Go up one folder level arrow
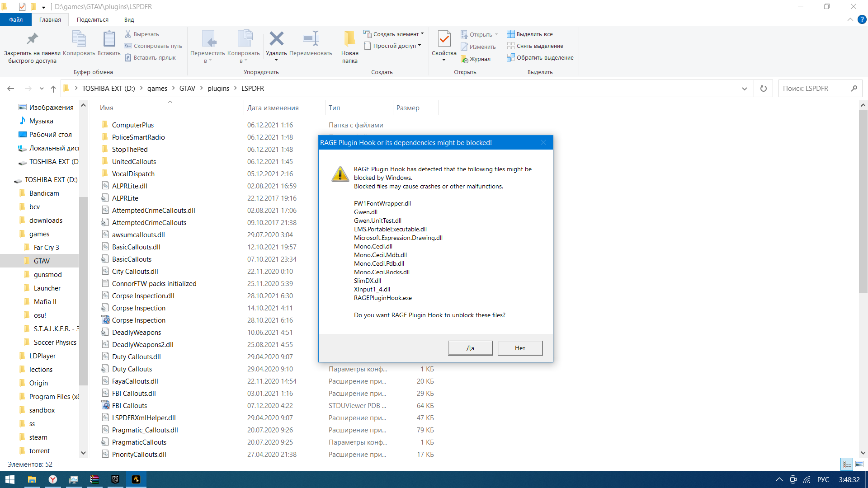This screenshot has height=488, width=868. coord(53,89)
